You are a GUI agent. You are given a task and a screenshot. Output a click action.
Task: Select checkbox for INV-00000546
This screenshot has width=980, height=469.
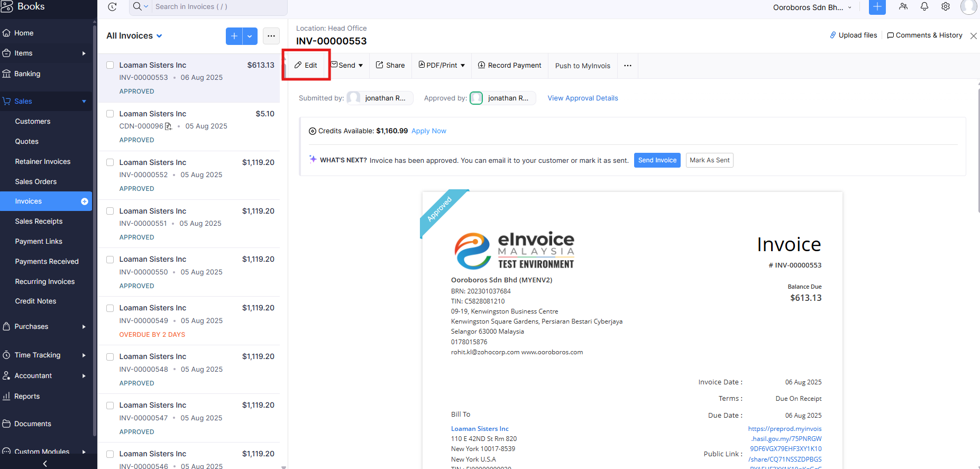110,454
